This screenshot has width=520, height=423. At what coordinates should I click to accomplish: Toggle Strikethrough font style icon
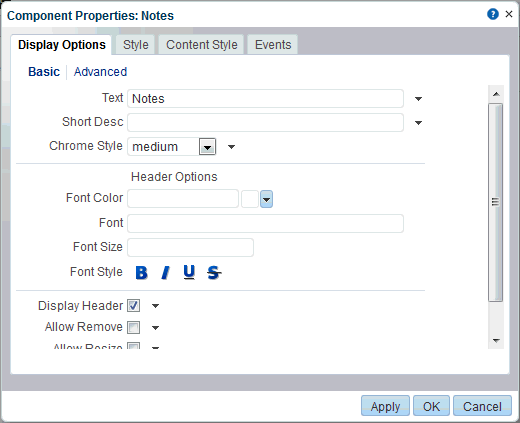click(214, 273)
